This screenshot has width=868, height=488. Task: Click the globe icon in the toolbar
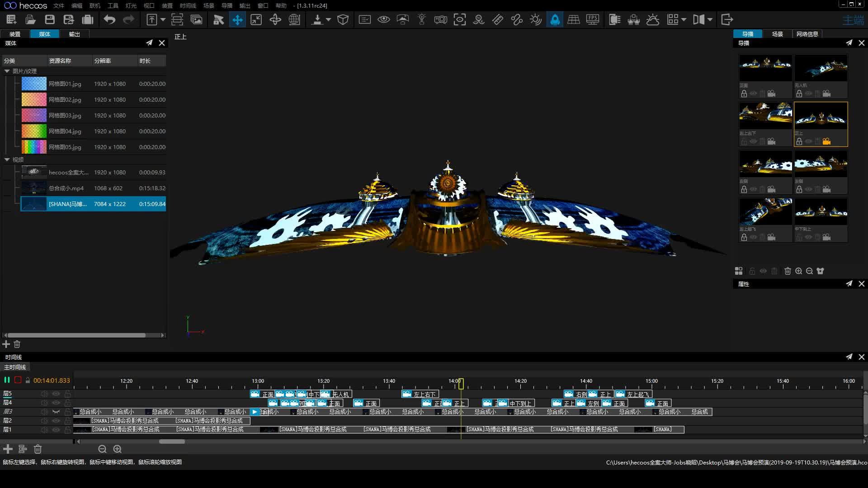pos(294,19)
